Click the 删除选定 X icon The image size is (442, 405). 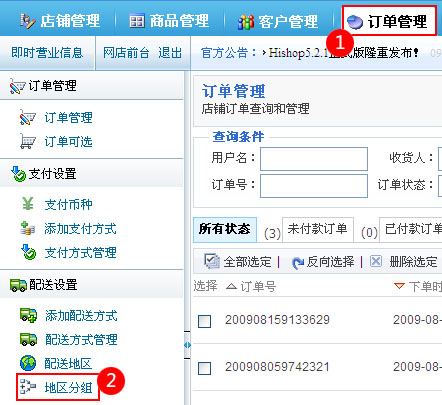(376, 261)
